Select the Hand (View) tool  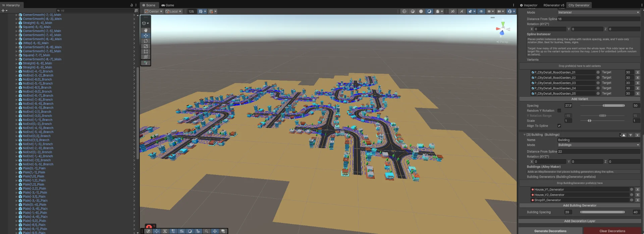(146, 30)
